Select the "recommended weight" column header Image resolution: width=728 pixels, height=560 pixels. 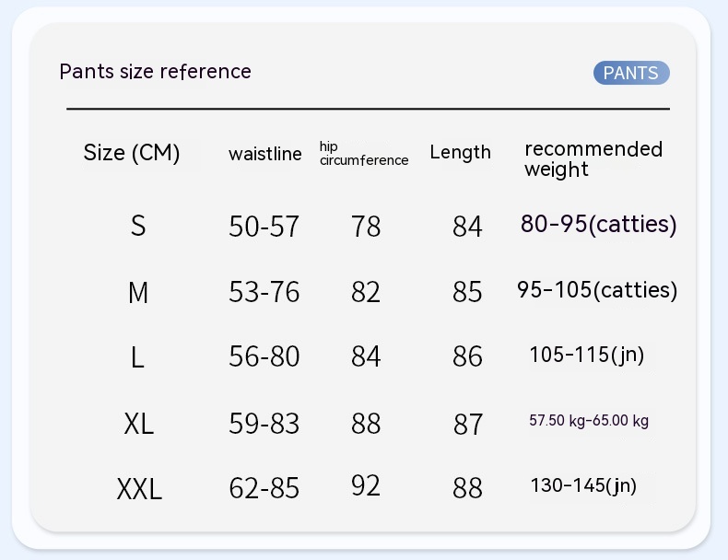tap(593, 158)
